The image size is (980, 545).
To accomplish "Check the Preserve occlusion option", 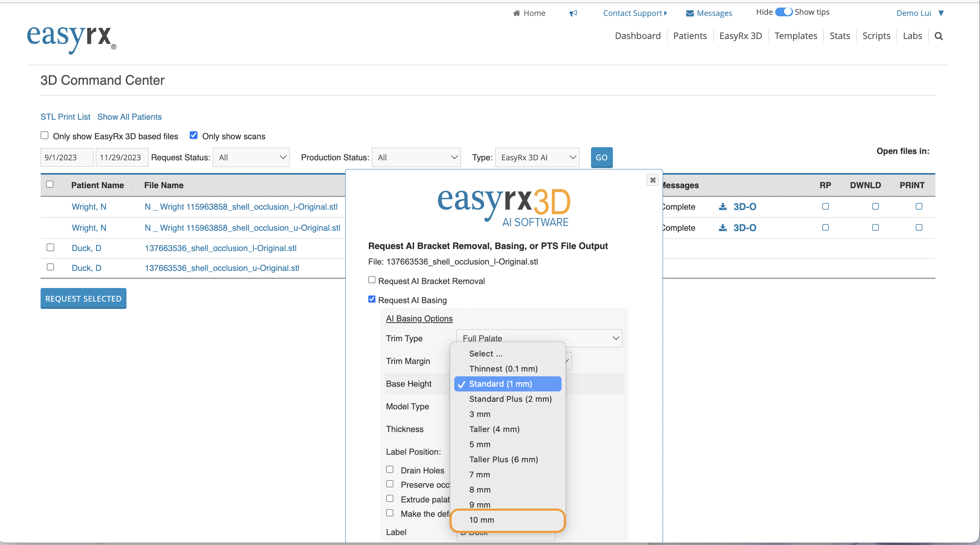I will click(x=390, y=484).
